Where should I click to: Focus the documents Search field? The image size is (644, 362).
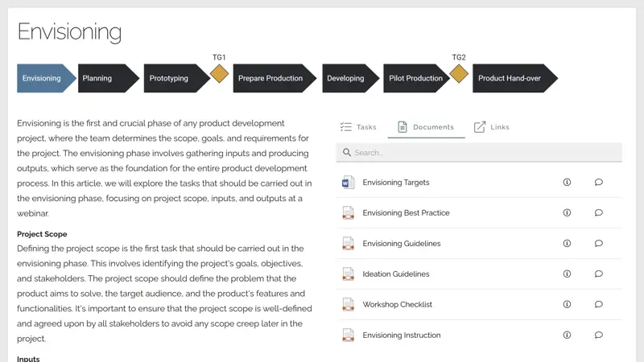pyautogui.click(x=479, y=153)
